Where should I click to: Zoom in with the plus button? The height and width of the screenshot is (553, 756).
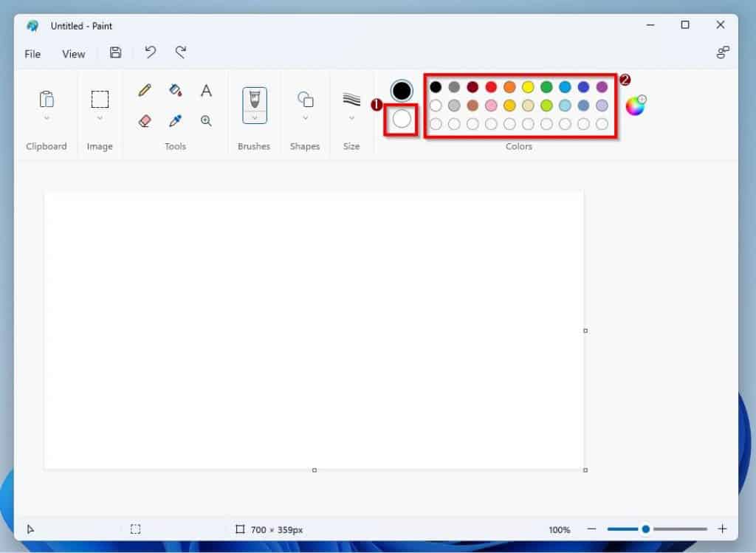tap(722, 529)
